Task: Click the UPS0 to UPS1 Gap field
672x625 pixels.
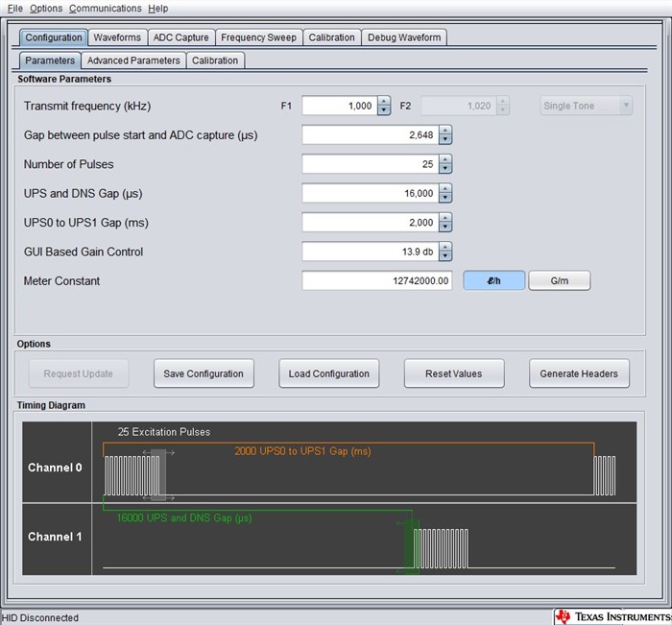Action: 371,223
